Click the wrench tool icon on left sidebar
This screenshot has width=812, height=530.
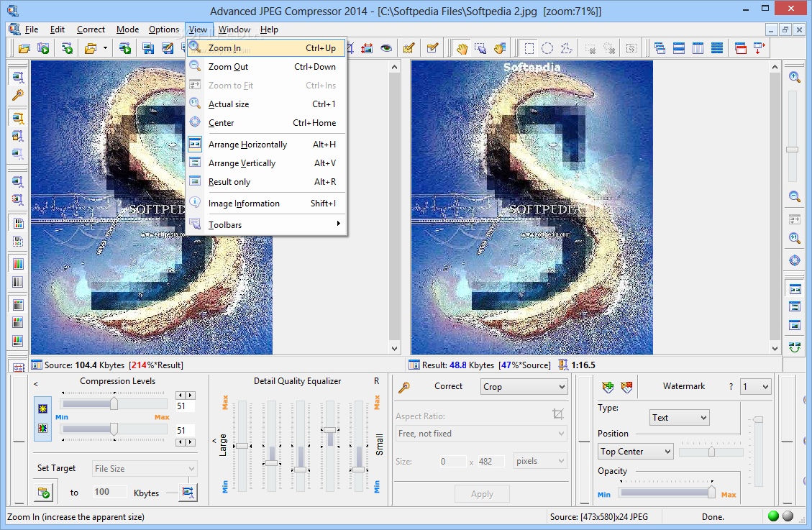[x=17, y=95]
